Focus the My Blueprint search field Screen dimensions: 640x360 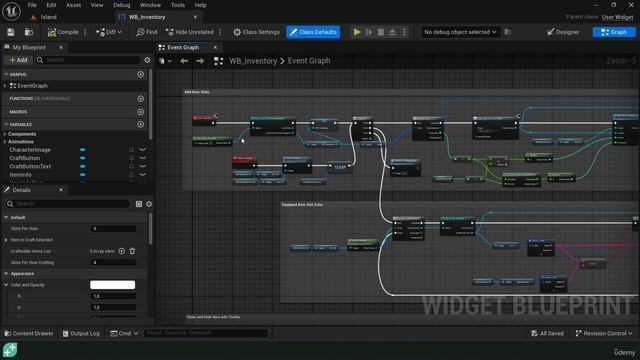[x=88, y=60]
